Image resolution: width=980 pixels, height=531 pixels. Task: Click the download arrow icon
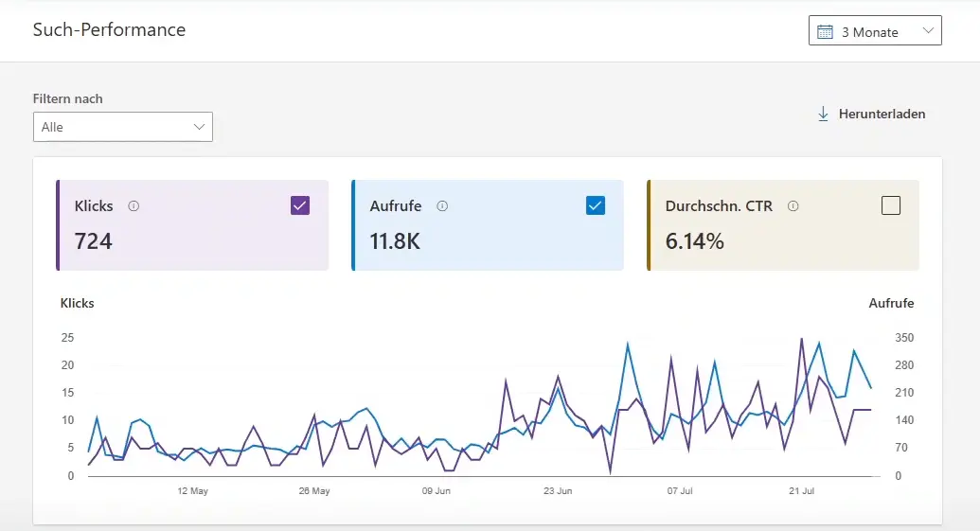pos(823,114)
